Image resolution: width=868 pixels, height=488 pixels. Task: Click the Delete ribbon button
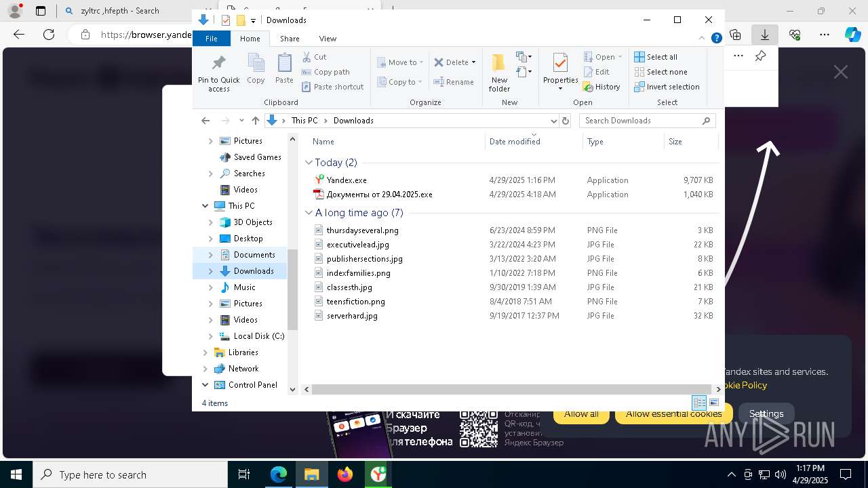click(x=451, y=62)
